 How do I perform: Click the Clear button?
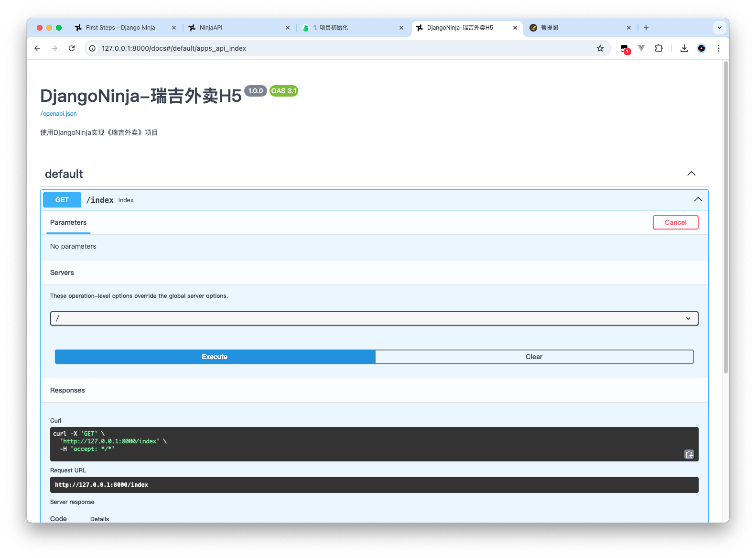click(x=534, y=357)
